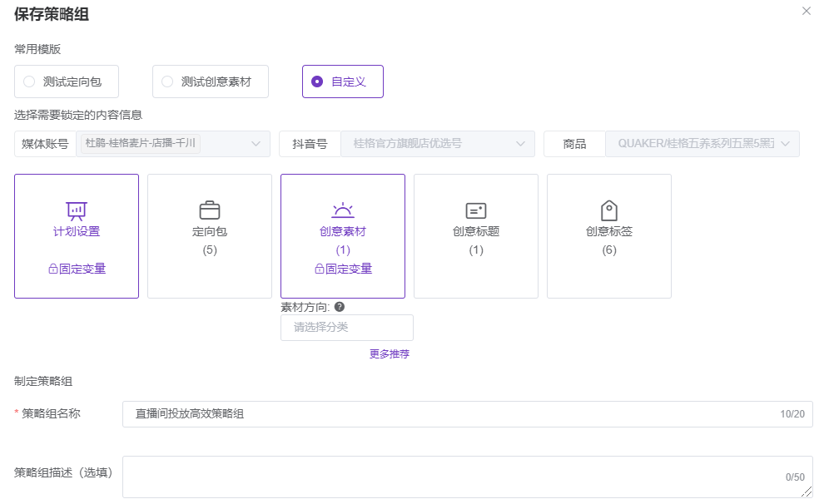
Task: Click the 商品 dropdown chevron
Action: point(785,144)
